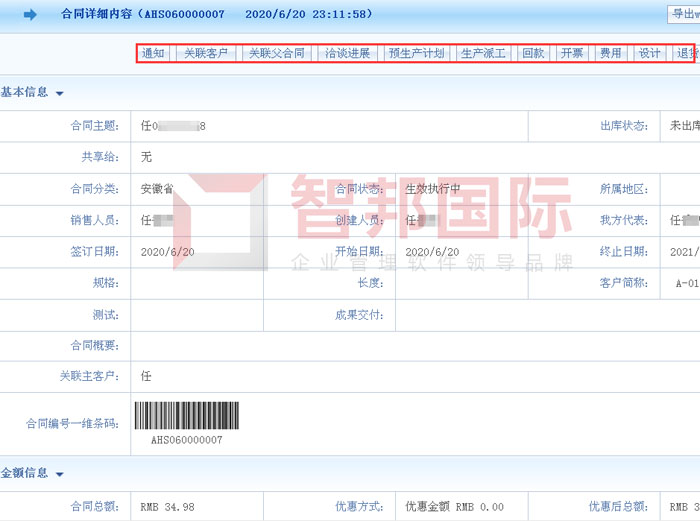Open the 生产派工 tab
The image size is (700, 521).
point(483,54)
